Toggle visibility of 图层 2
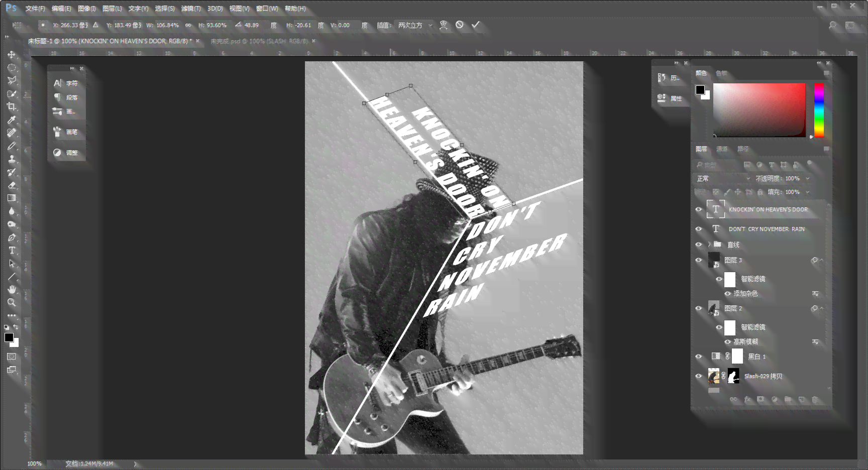The image size is (868, 470). point(699,308)
